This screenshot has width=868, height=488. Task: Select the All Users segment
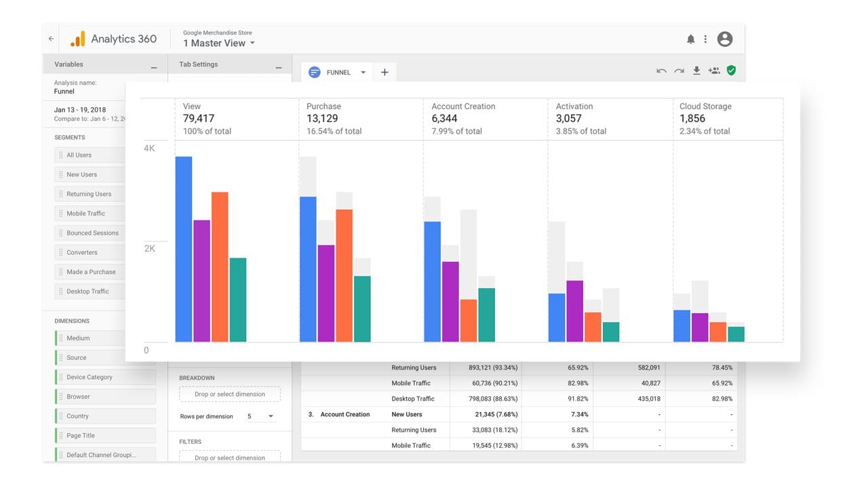click(x=91, y=155)
